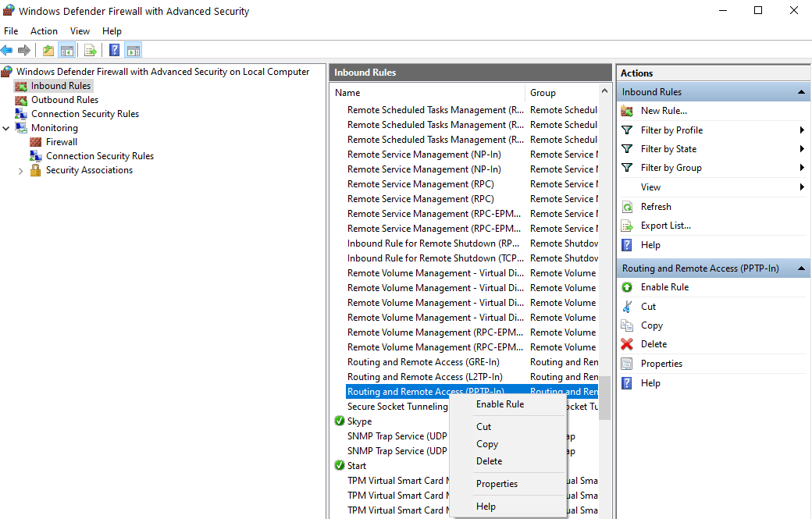Collapse the Monitoring tree branch

coord(6,127)
